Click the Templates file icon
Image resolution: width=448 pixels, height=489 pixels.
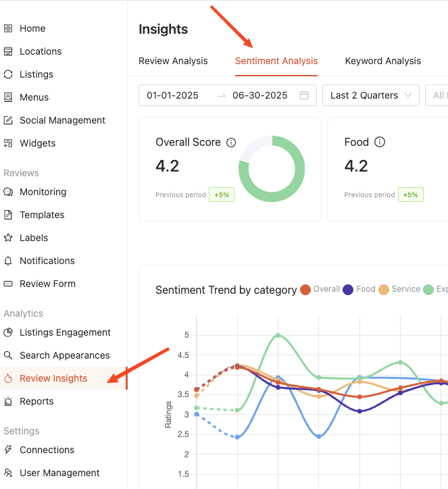[x=8, y=215]
